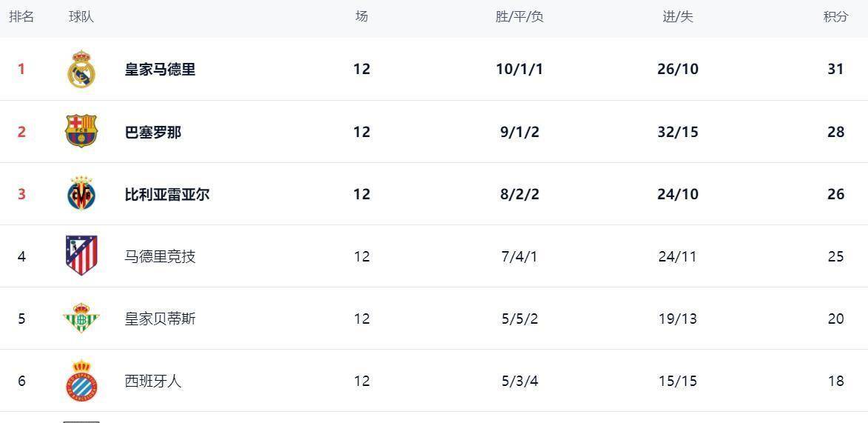Click the Espanyol club crest
868x423 pixels.
pyautogui.click(x=81, y=381)
